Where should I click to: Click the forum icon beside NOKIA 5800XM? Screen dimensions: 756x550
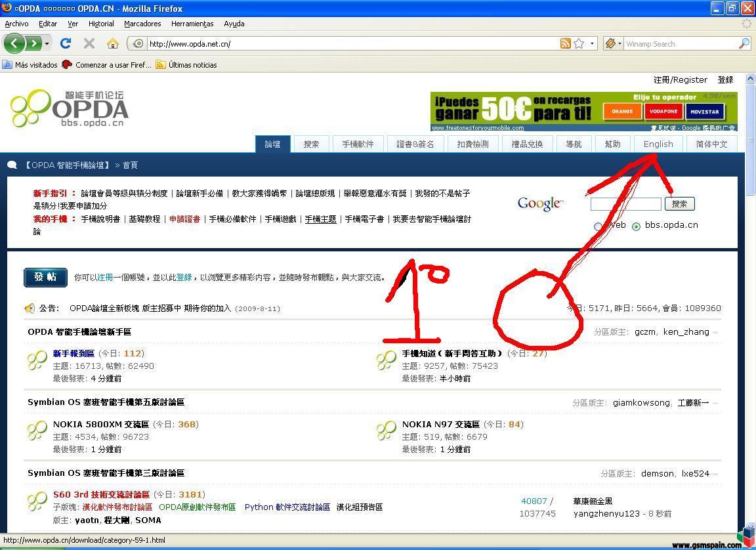coord(37,431)
